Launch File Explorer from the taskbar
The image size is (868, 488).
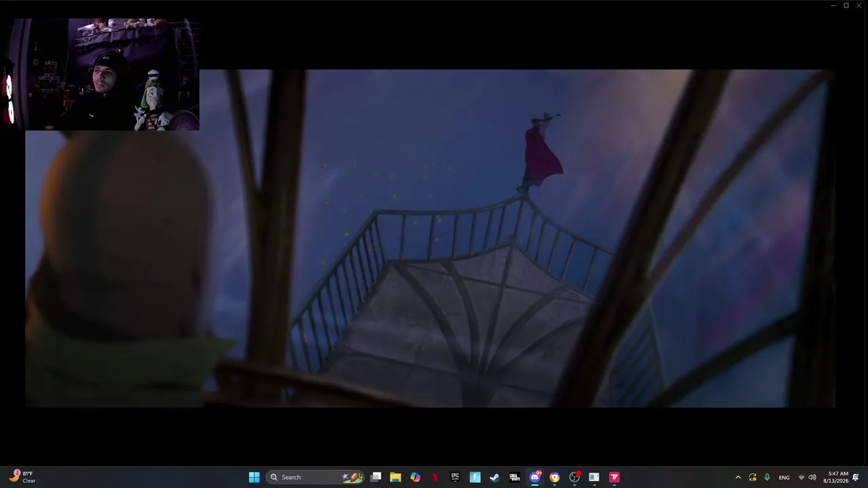click(x=395, y=477)
